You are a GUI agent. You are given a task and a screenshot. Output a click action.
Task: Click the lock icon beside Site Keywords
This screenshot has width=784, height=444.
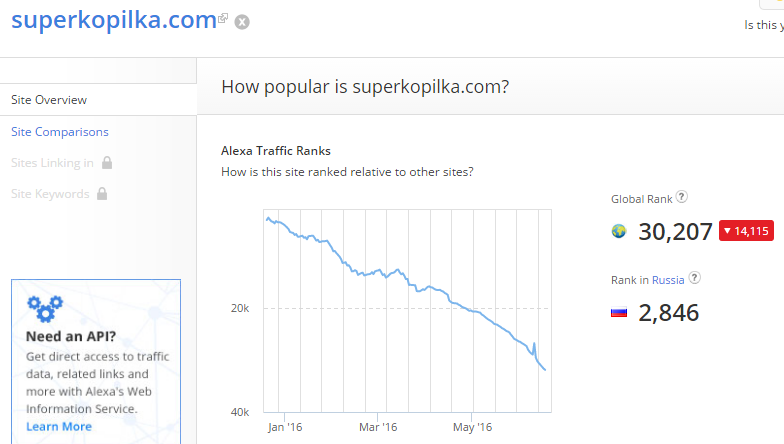(x=102, y=194)
